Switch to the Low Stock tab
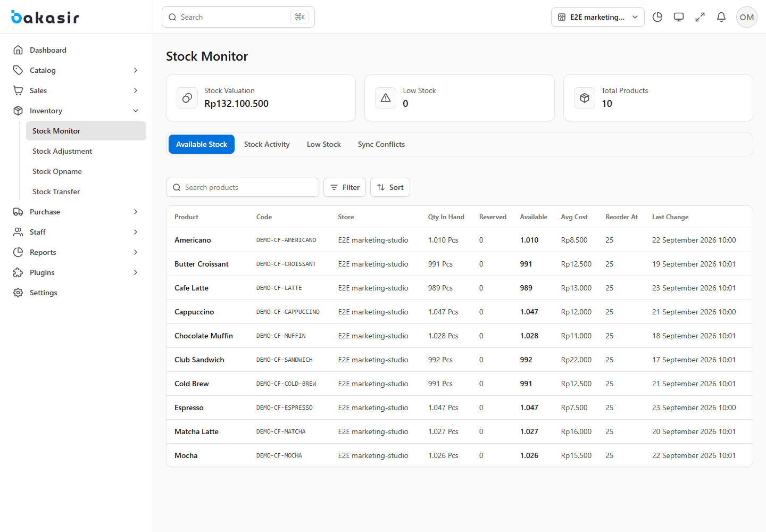The width and height of the screenshot is (766, 532). tap(324, 144)
